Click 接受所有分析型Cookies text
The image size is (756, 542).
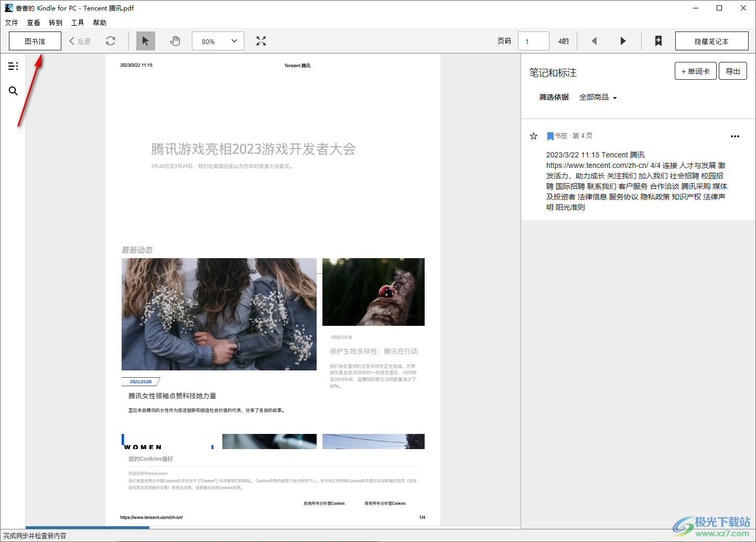(385, 503)
